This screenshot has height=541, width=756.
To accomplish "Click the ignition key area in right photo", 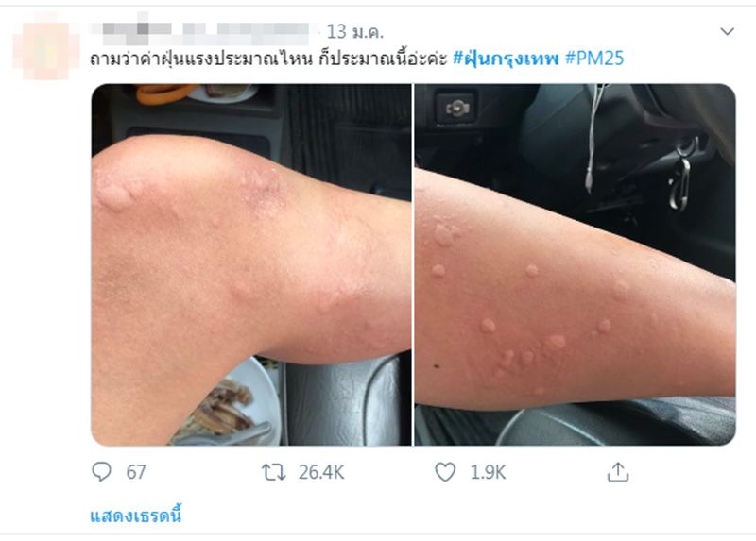I will pos(679,176).
